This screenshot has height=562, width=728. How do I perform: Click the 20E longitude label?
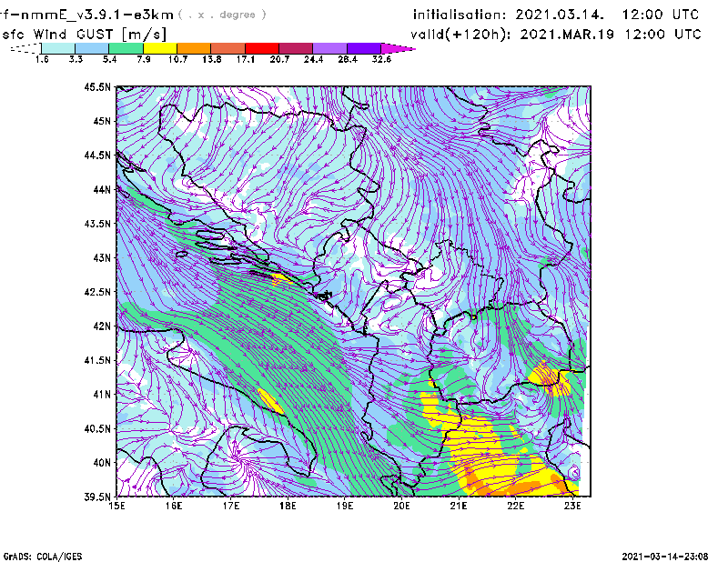pos(401,506)
